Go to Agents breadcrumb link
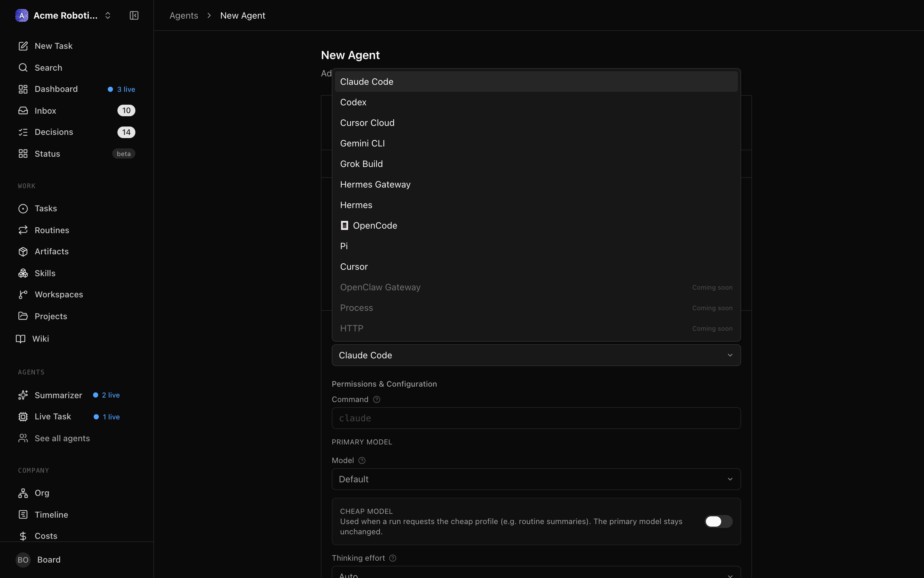924x578 pixels. [184, 16]
